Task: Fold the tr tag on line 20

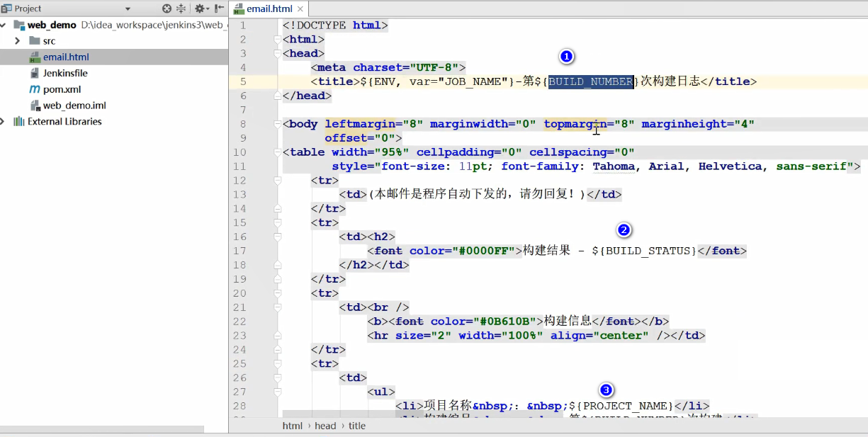Action: click(x=278, y=294)
